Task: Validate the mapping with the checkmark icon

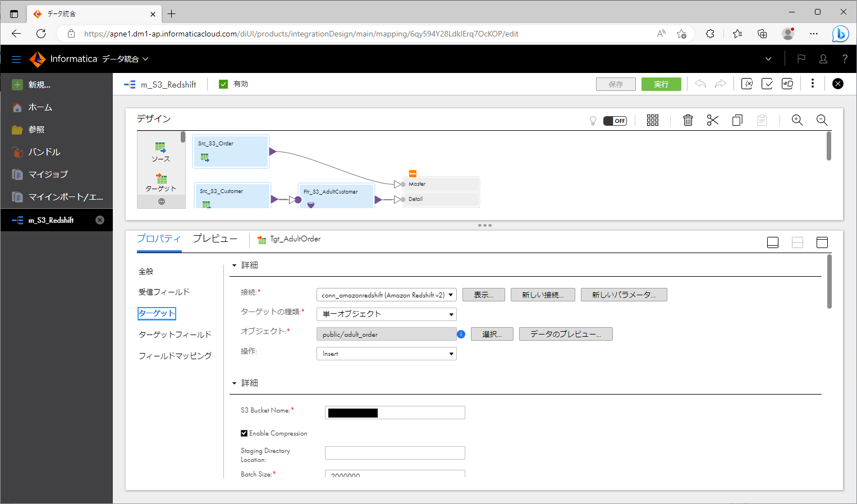Action: tap(767, 83)
